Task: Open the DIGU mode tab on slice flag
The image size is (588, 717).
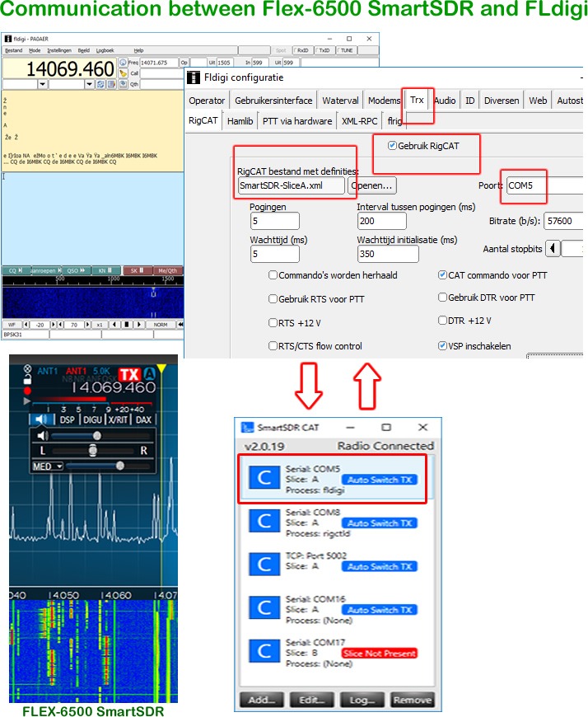Action: click(93, 419)
